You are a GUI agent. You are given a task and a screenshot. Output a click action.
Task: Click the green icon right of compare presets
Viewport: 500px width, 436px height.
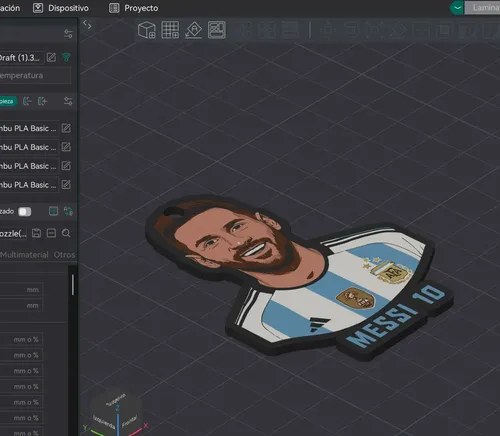68,211
